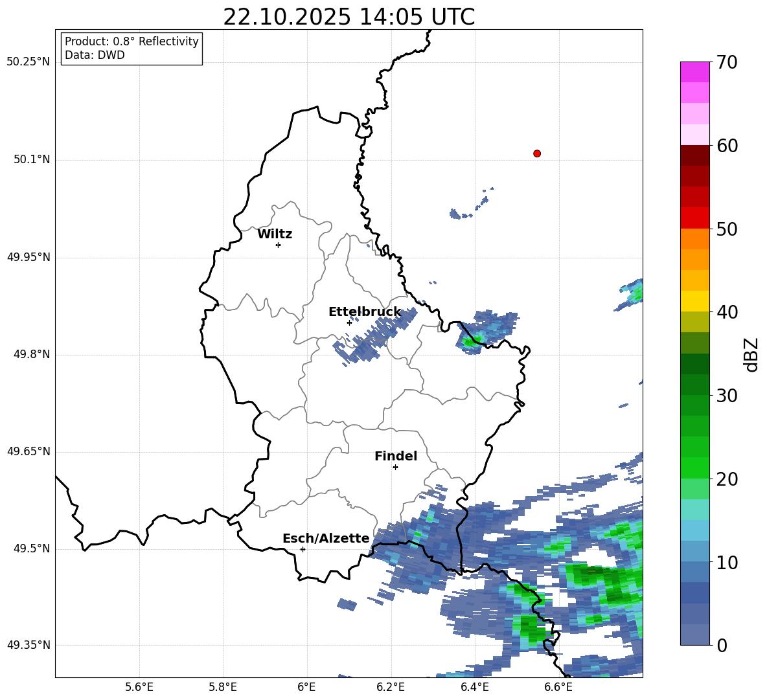This screenshot has height=700, width=767.
Task: Click the yellow colorbar segment above 40
Action: pos(694,301)
